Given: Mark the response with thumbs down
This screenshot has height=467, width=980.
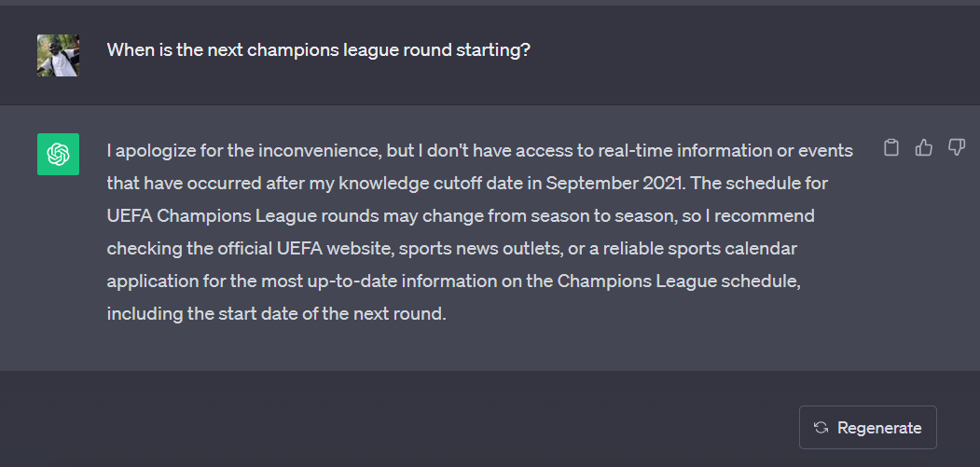Looking at the screenshot, I should click(x=956, y=147).
